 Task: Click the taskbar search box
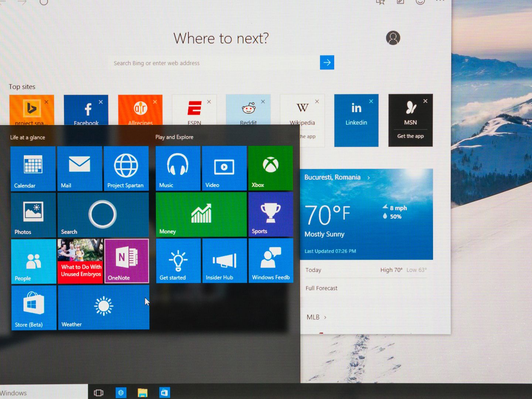tap(44, 392)
